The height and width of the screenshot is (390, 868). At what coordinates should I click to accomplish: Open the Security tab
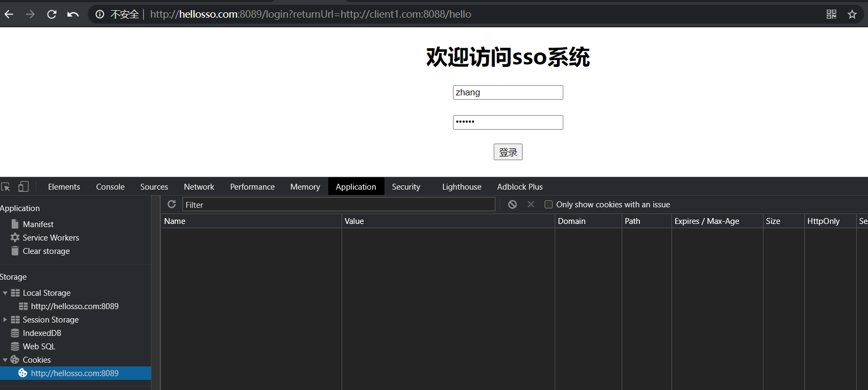tap(406, 186)
